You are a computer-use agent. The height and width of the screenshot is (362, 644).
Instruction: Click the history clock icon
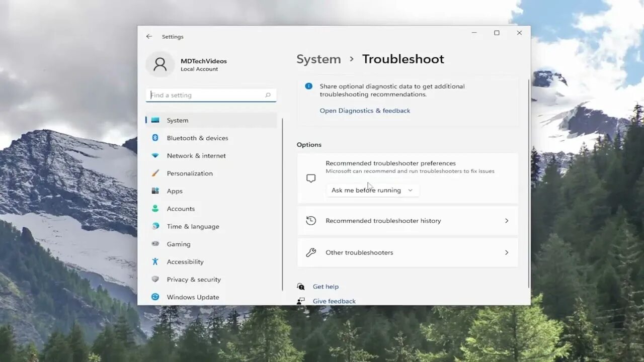(x=311, y=221)
